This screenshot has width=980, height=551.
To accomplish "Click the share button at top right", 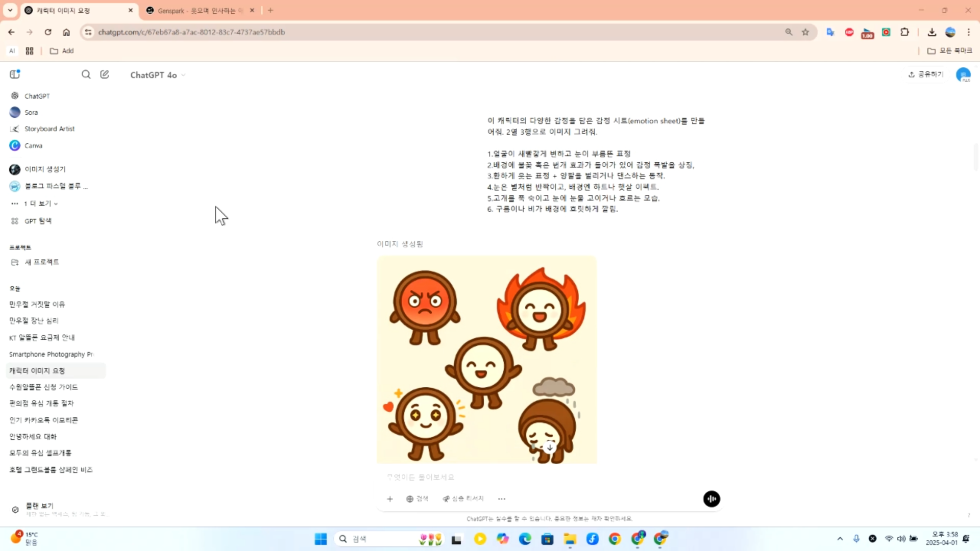I will [x=925, y=74].
